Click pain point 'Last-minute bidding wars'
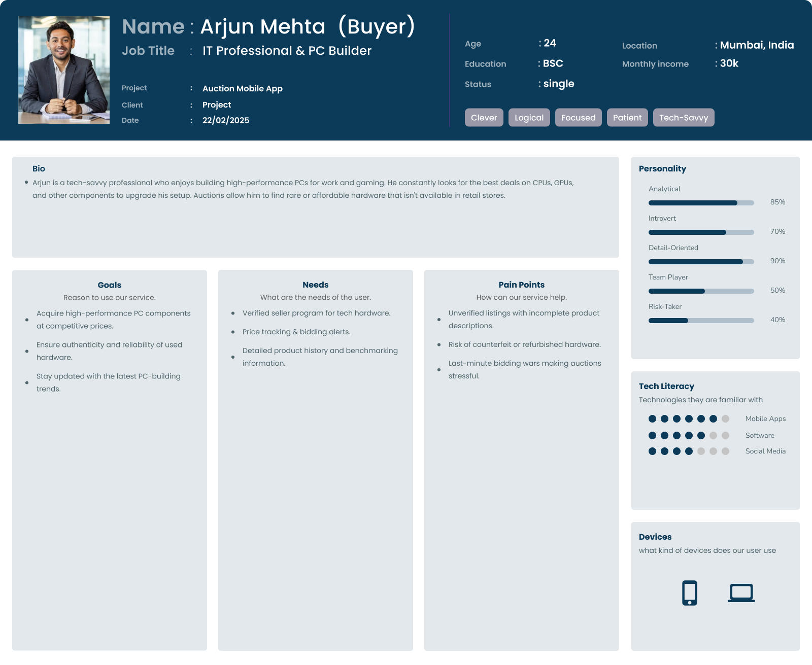This screenshot has width=812, height=665. point(525,369)
